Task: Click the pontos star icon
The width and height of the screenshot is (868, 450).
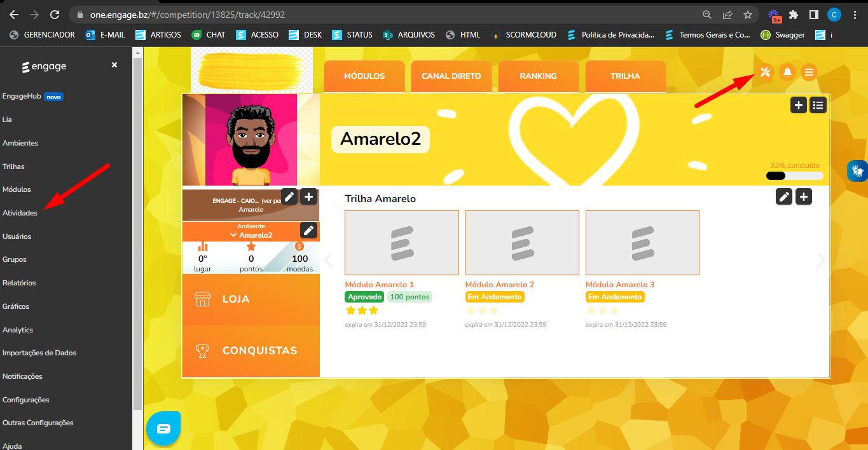Action: point(251,247)
